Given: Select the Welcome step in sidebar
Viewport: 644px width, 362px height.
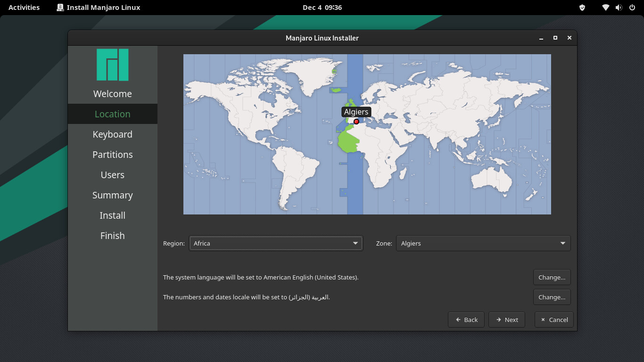Looking at the screenshot, I should coord(112,94).
